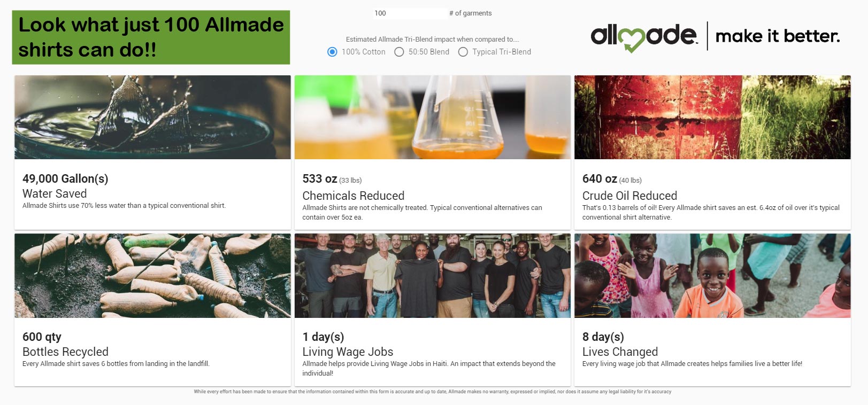Viewport: 868px width, 405px height.
Task: Click the Living Wage Jobs title
Action: (x=348, y=352)
